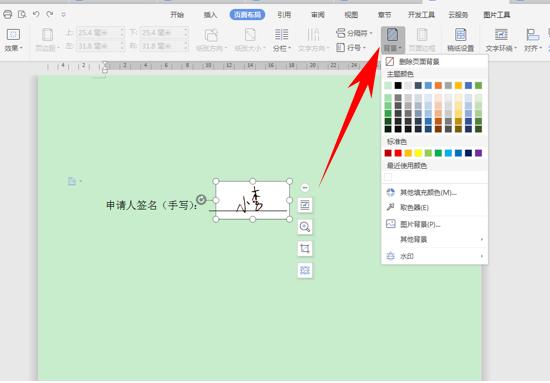Image resolution: width=550 pixels, height=383 pixels.
Task: Click the zoom magnifier icon beside image
Action: tap(305, 227)
